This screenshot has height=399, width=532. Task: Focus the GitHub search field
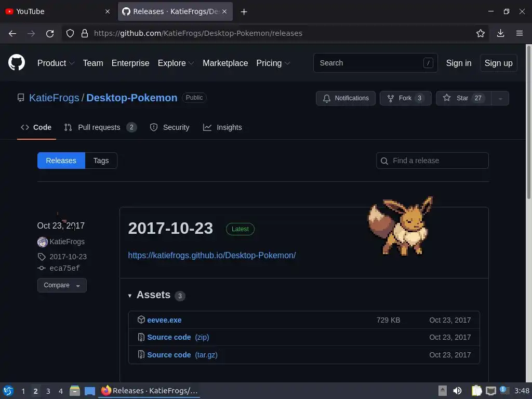click(x=375, y=63)
